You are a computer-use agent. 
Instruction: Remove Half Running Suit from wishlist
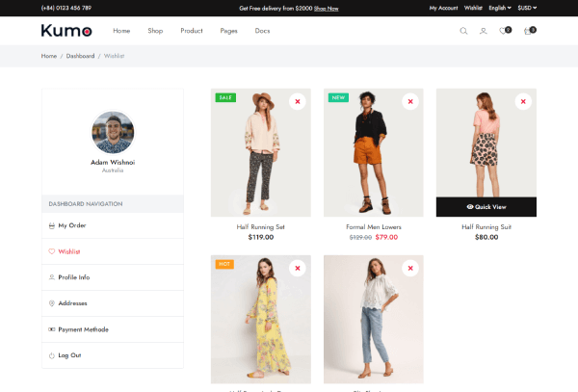click(x=523, y=101)
